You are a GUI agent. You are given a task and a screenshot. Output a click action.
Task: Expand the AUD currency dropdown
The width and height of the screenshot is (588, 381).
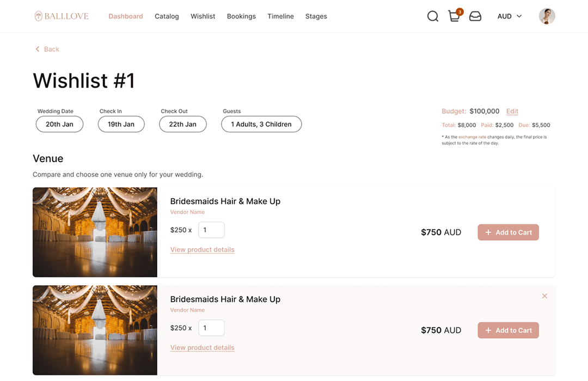(x=510, y=16)
